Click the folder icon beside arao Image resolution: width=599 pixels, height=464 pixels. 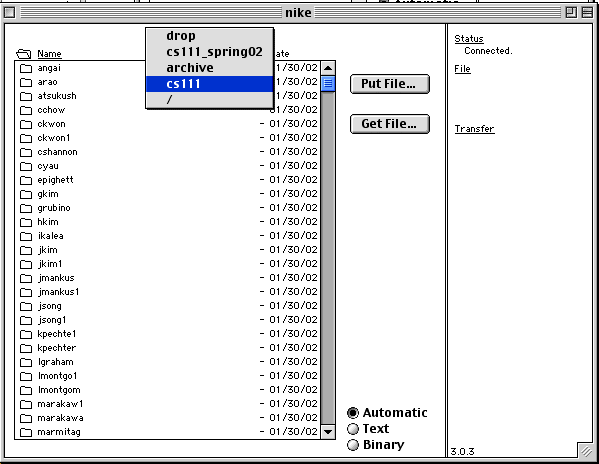26,82
